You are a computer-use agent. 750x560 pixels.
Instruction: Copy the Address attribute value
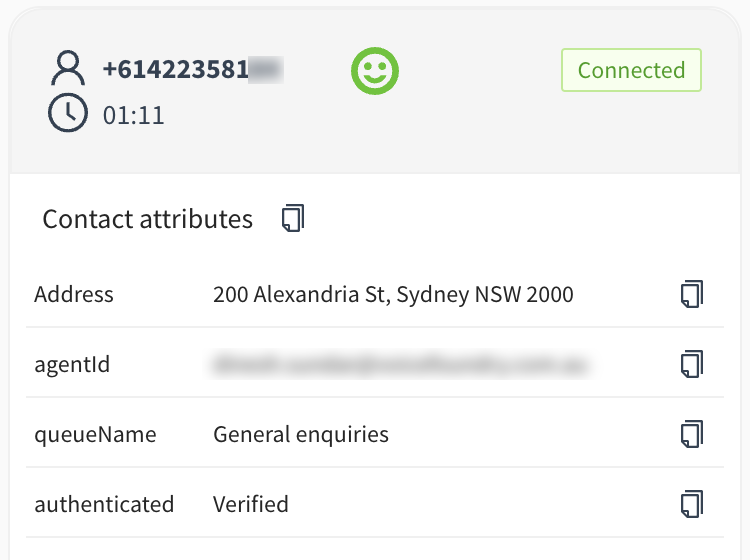[692, 294]
